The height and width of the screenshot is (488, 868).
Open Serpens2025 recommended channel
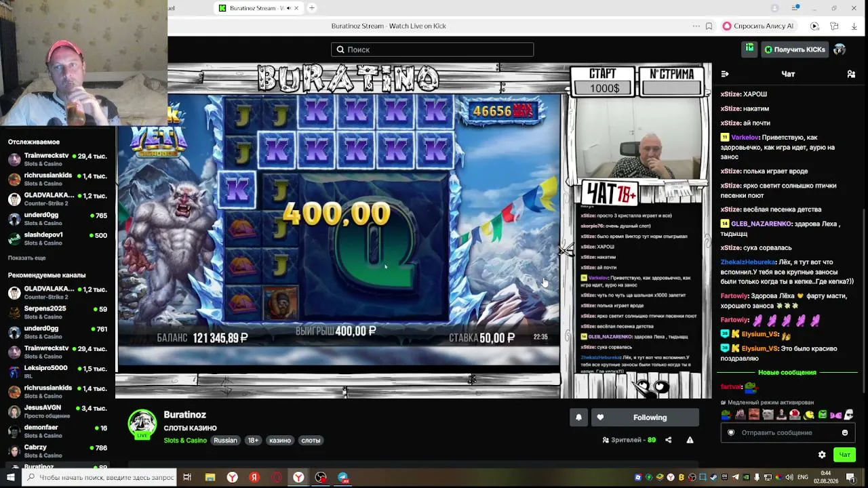(x=58, y=312)
